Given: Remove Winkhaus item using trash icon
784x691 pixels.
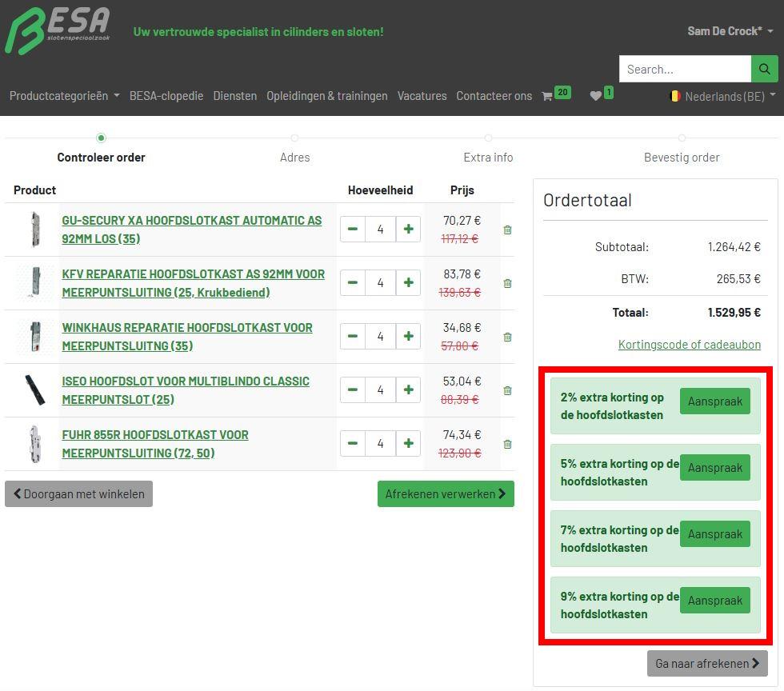Looking at the screenshot, I should click(507, 337).
